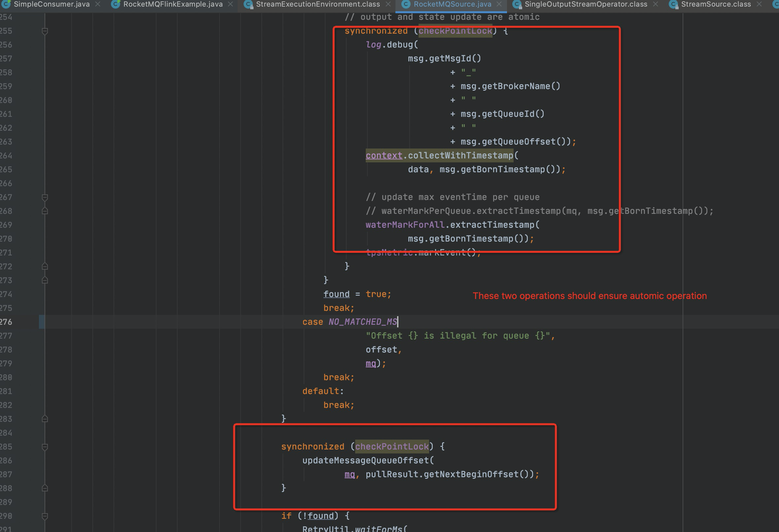This screenshot has width=779, height=532.
Task: Click the locked class icon on StreamSource.class tab
Action: pos(673,4)
